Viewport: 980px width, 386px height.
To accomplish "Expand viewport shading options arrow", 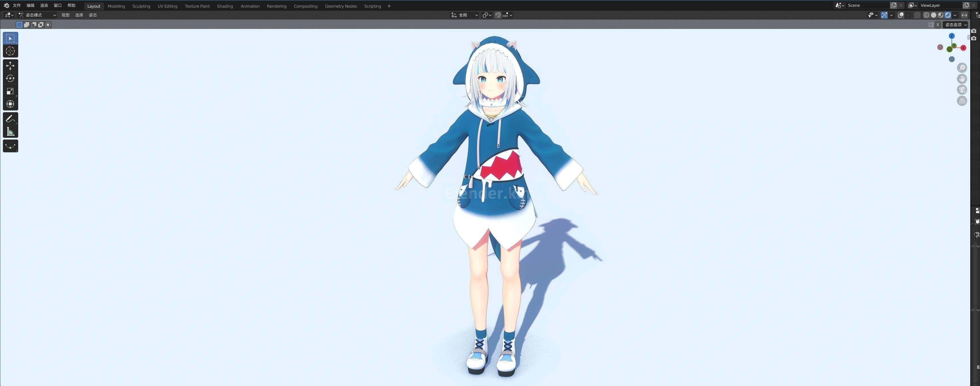I will (x=955, y=15).
